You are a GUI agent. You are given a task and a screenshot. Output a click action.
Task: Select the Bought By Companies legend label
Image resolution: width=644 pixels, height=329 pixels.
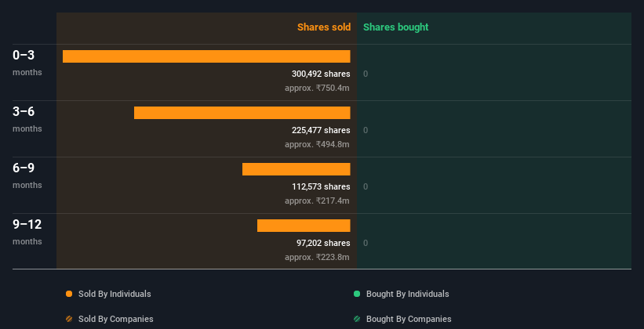409,319
